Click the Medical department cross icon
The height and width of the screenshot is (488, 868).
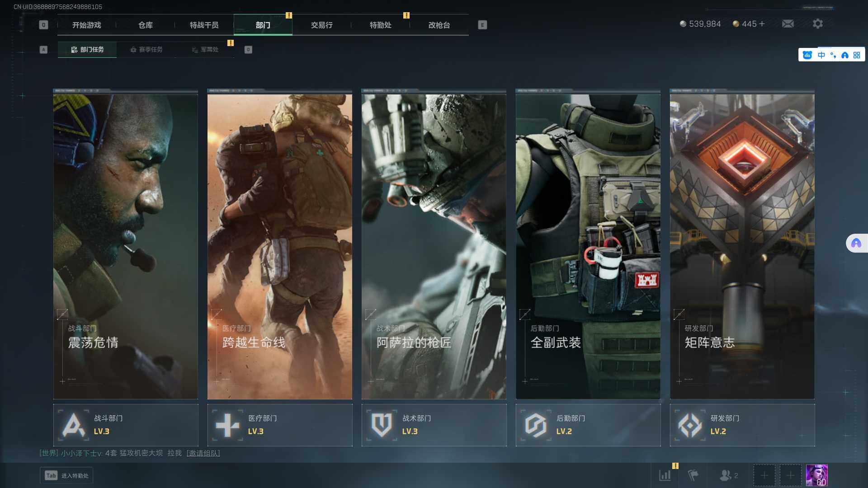pos(227,425)
